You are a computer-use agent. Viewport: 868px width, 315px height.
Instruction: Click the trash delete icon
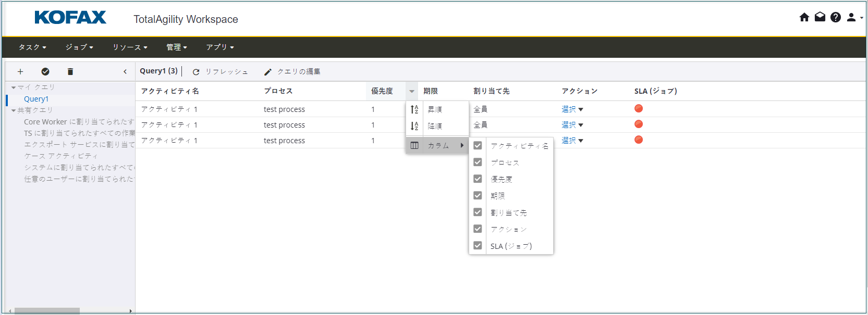70,72
